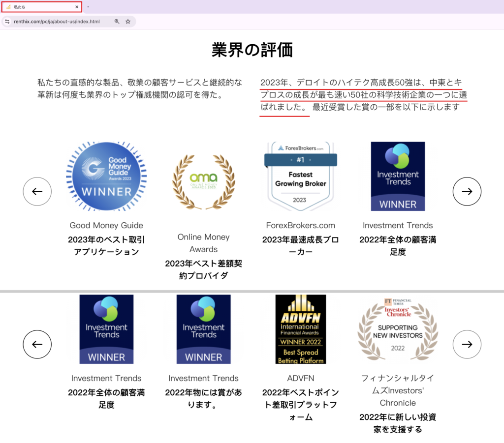Click the 2022年ベストポイント差取引プラットフォーム title
Screen dimensions: 504x443
coord(301,405)
